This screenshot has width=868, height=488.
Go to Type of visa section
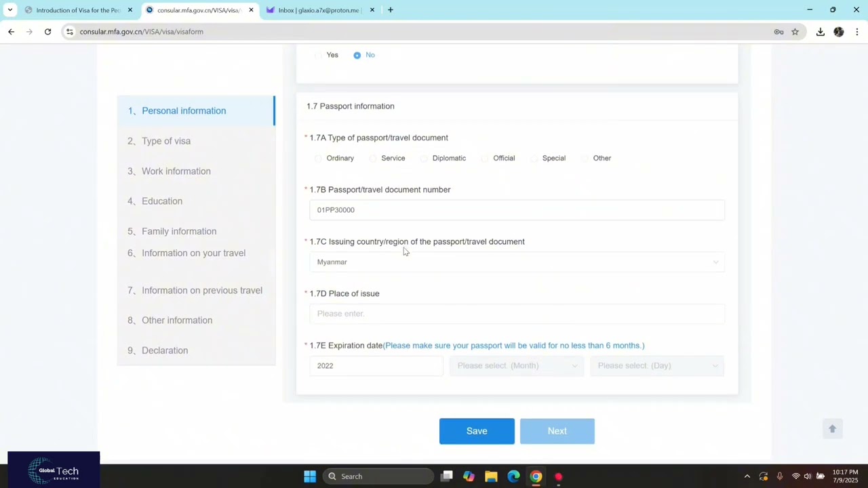click(196, 141)
